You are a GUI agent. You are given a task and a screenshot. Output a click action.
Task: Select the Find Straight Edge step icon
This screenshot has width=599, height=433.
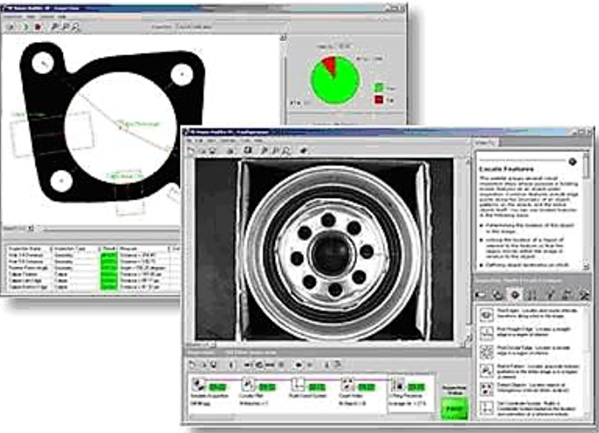point(486,333)
